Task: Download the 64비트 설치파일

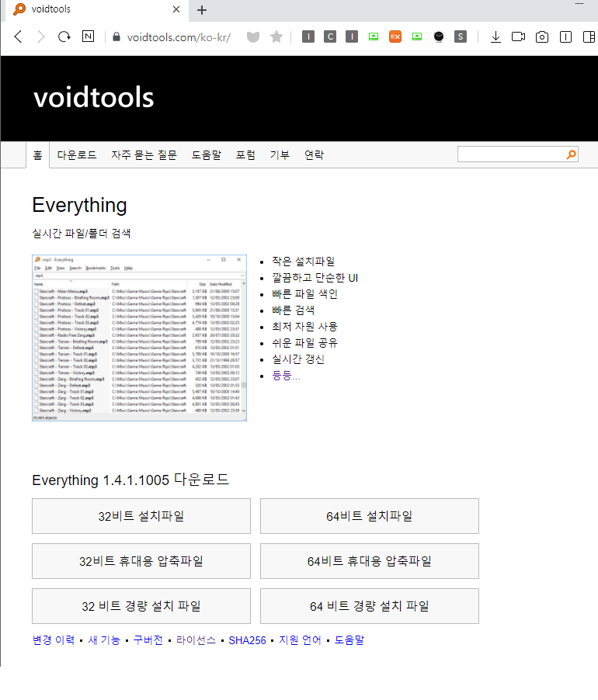Action: [x=370, y=516]
